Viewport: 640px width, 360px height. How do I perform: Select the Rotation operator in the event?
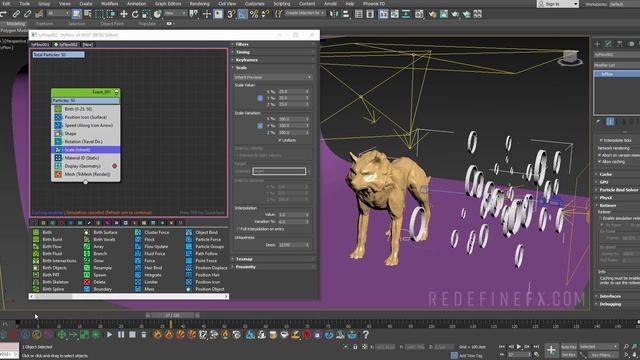click(86, 142)
